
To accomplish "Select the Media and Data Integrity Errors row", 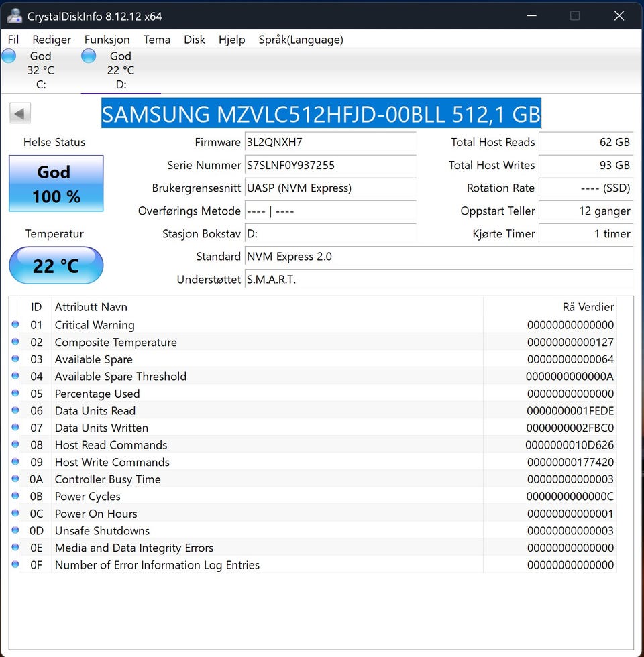I will 313,548.
